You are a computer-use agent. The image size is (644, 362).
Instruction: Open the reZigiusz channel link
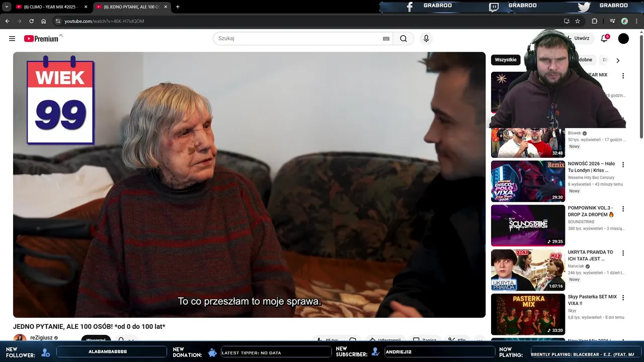(x=41, y=338)
